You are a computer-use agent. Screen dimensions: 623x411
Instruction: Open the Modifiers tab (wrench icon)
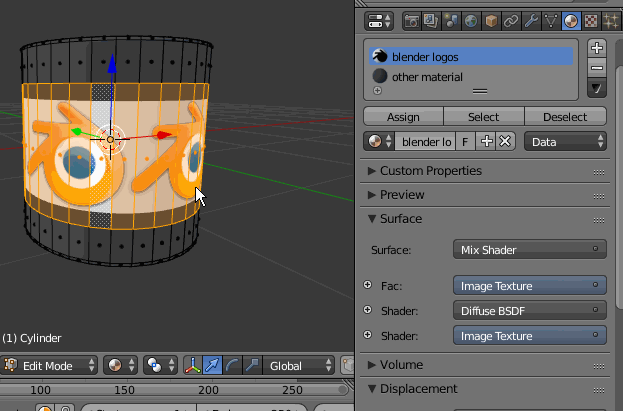point(531,21)
